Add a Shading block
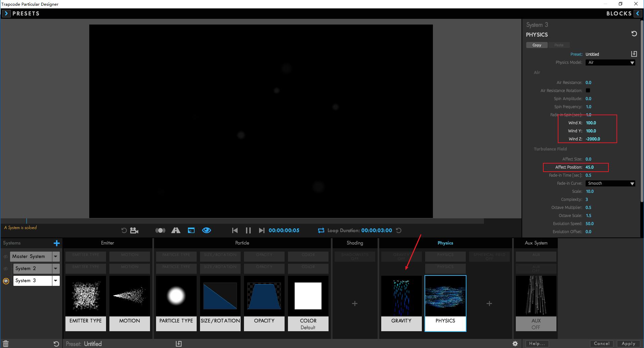The width and height of the screenshot is (644, 348). (x=355, y=304)
